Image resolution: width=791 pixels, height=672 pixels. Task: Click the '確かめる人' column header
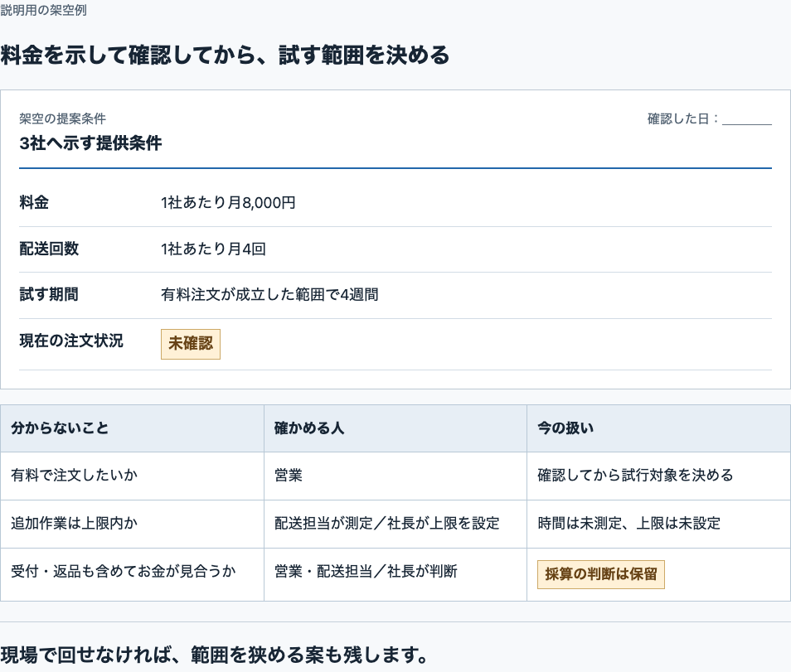(x=395, y=428)
